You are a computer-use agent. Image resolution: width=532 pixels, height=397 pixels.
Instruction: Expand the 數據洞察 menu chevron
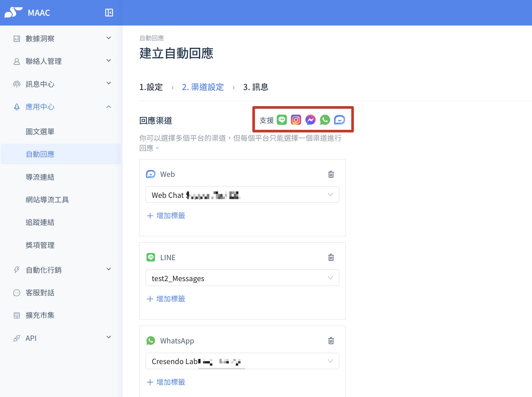pyautogui.click(x=109, y=38)
